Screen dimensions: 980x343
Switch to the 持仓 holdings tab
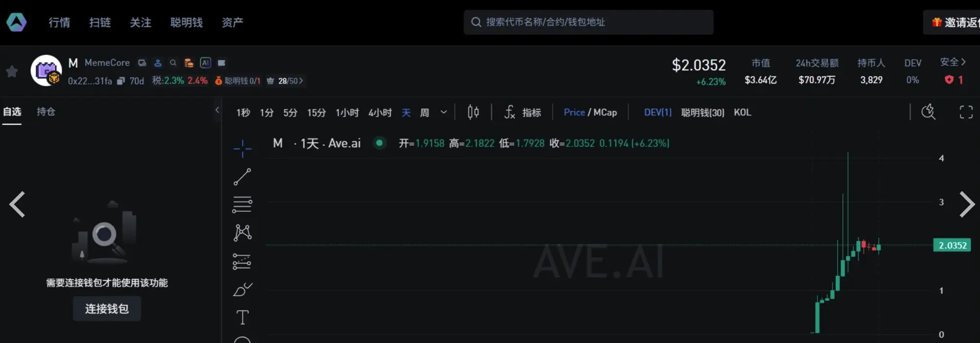coord(46,112)
